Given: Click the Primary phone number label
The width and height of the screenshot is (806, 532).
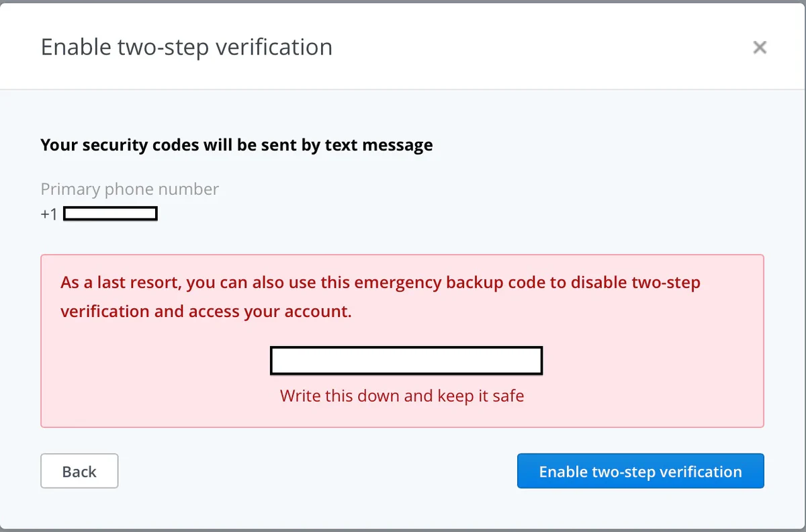Looking at the screenshot, I should click(130, 189).
